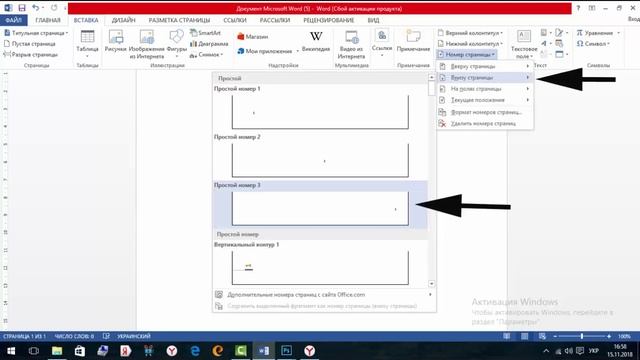Click the gallery scroll-up arrow
The height and width of the screenshot is (360, 640).
[x=431, y=77]
